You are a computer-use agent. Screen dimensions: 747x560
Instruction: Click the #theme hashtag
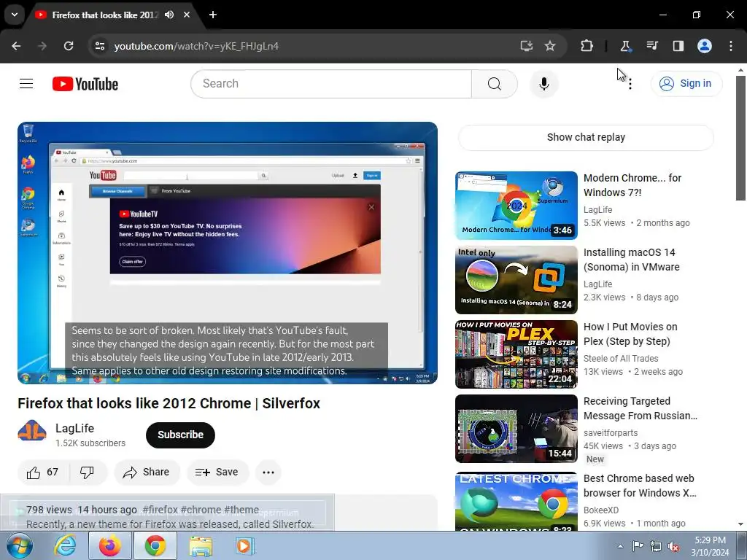point(241,510)
